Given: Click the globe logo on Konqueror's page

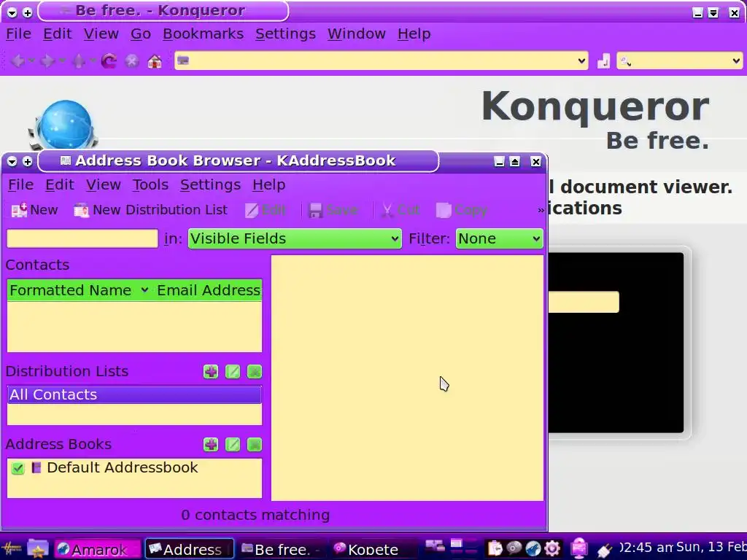Looking at the screenshot, I should [64, 125].
